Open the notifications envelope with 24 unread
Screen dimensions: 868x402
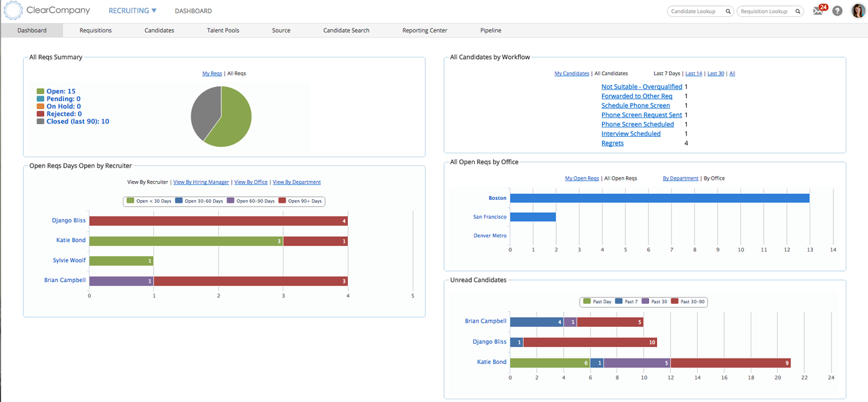point(818,11)
